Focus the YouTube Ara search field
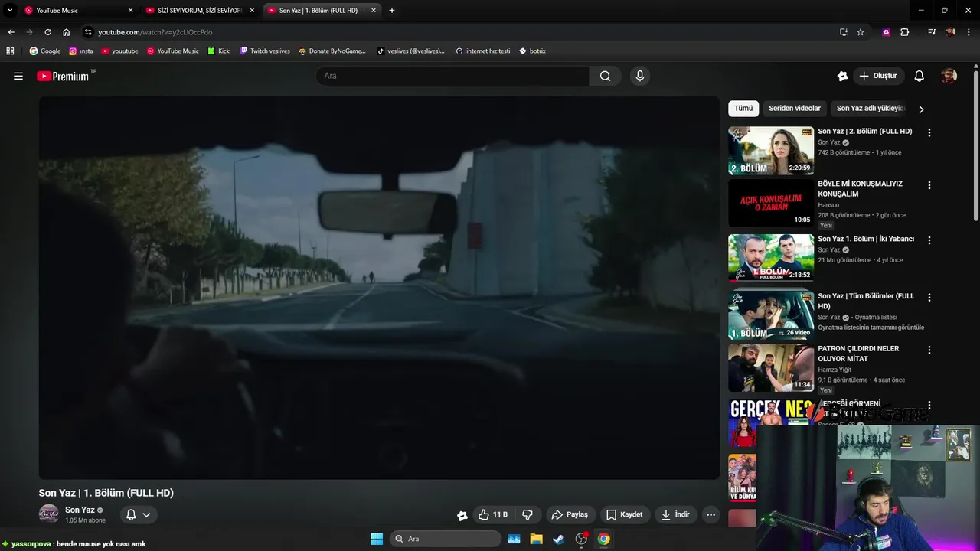This screenshot has height=551, width=980. point(452,76)
